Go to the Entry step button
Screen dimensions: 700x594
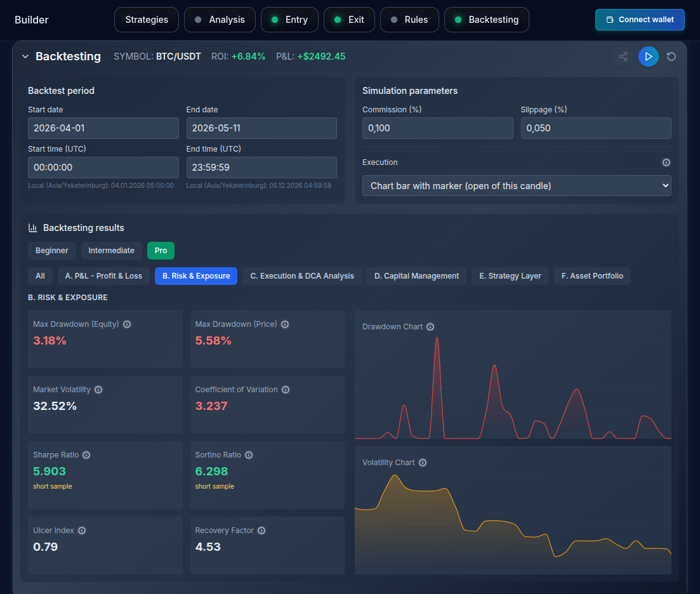[x=290, y=20]
